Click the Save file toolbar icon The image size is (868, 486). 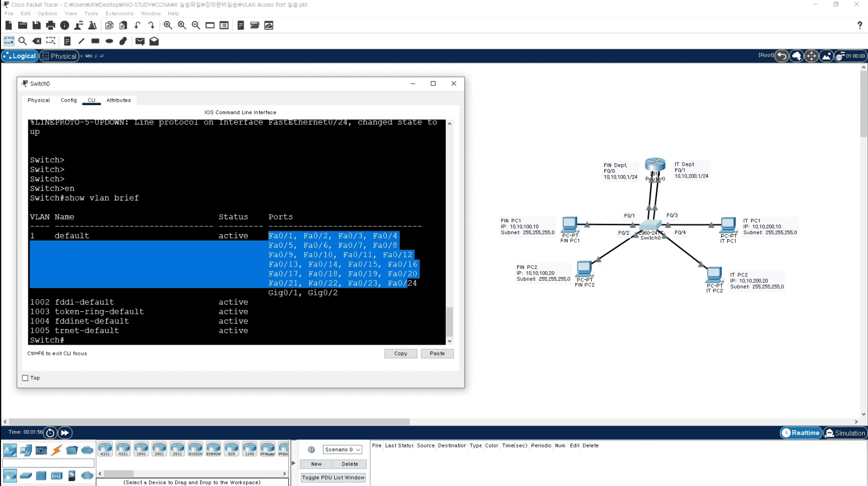(x=36, y=25)
